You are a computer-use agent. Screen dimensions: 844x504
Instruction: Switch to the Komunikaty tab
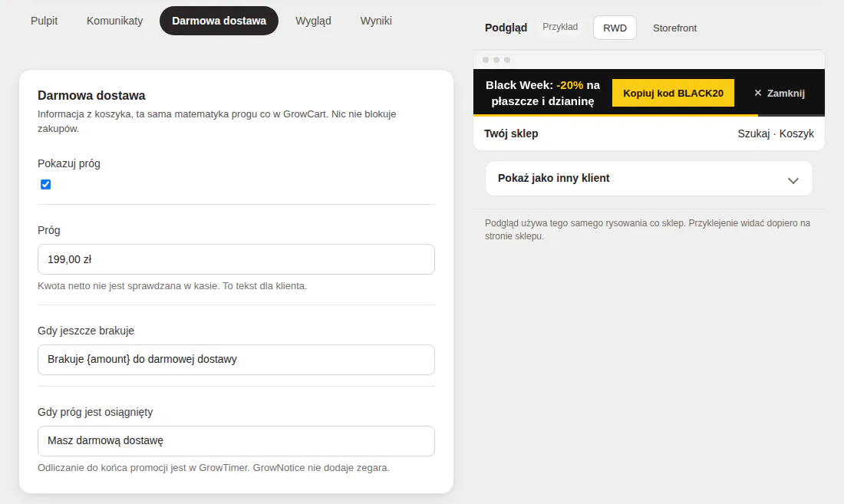coord(114,21)
